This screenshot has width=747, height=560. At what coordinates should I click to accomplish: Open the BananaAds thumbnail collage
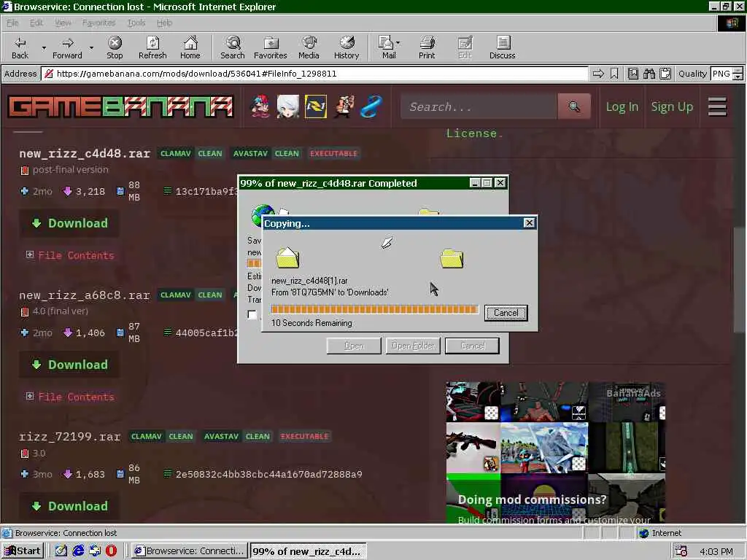coord(555,452)
